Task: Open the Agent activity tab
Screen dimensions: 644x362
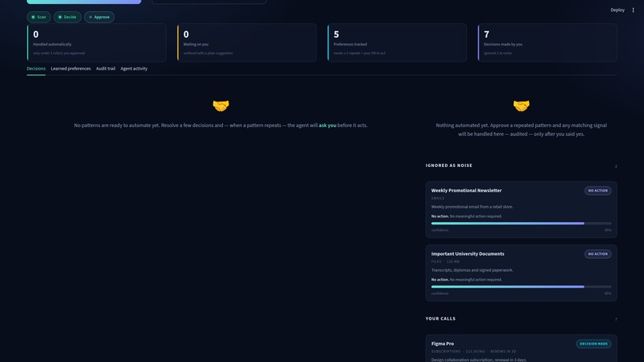Action: [134, 69]
